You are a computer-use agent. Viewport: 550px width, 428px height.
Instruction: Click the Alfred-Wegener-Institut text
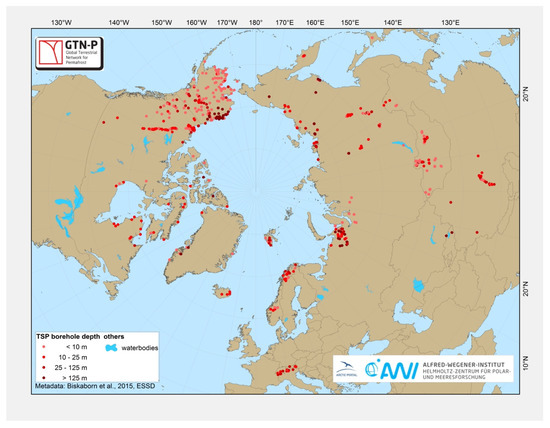tap(463, 365)
